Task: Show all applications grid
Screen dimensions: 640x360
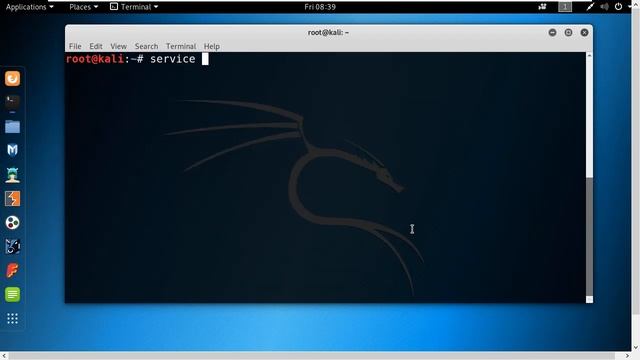Action: tap(12, 318)
